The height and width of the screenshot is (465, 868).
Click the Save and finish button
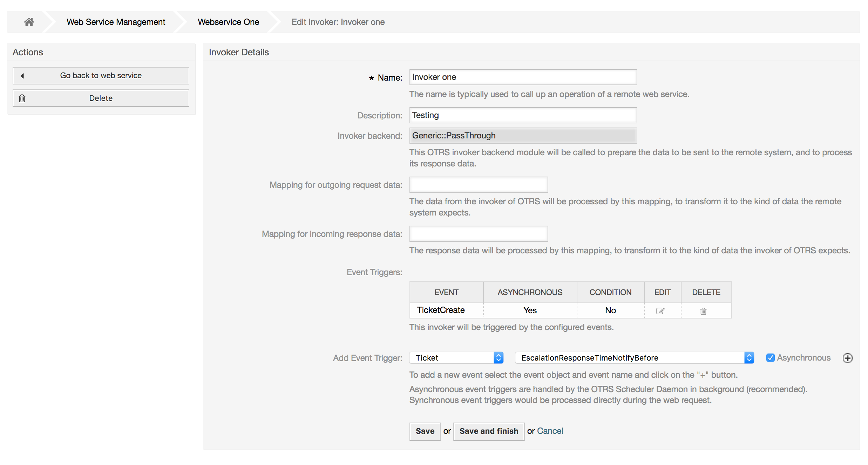[x=488, y=429]
